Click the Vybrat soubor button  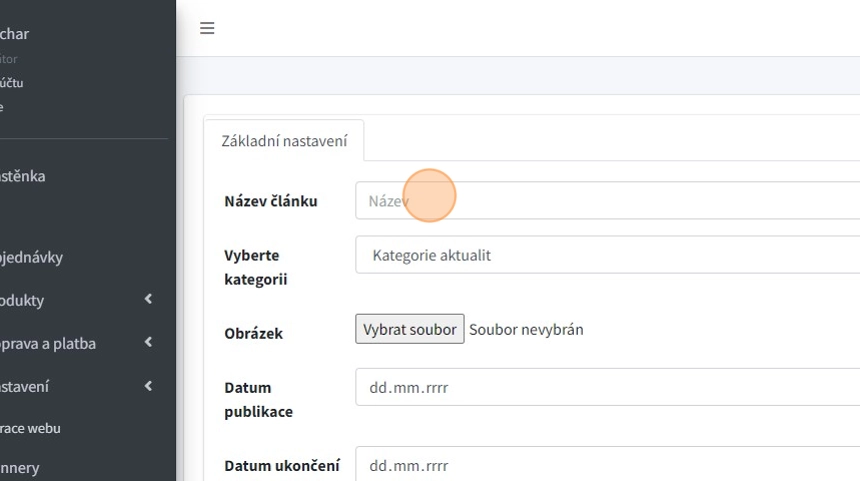(409, 329)
